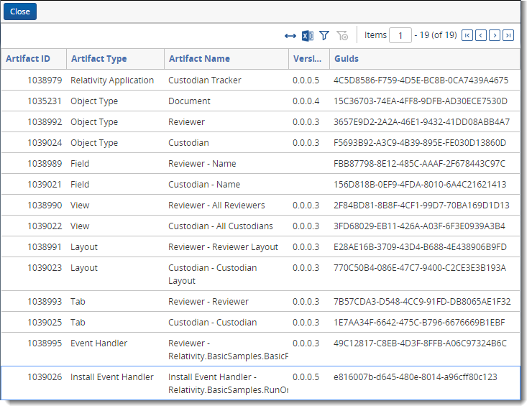Image resolution: width=532 pixels, height=411 pixels.
Task: Click 'Reviewer - All Reviewers' view name
Action: (216, 205)
